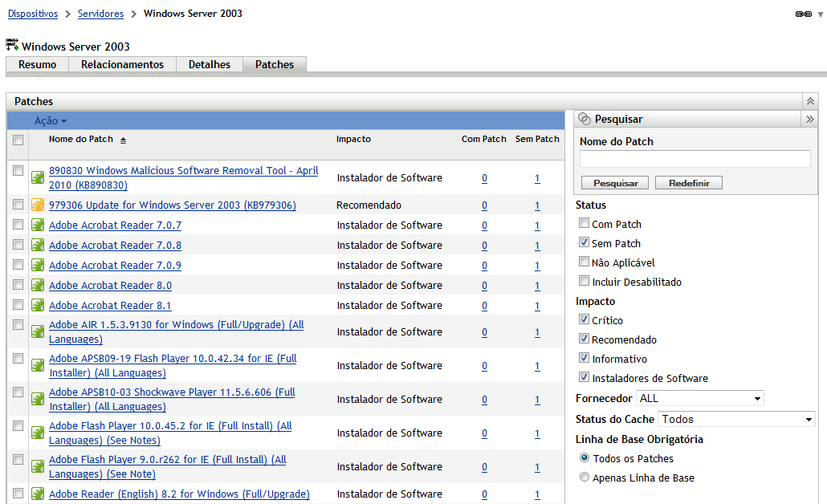Click the green patch icon for Adobe AIR 1.5.3.9130

point(37,331)
